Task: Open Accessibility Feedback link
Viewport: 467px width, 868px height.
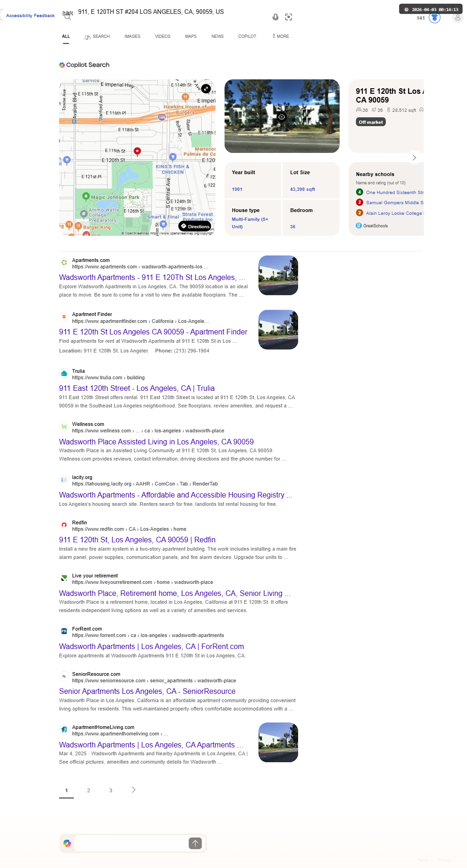Action: pyautogui.click(x=30, y=16)
